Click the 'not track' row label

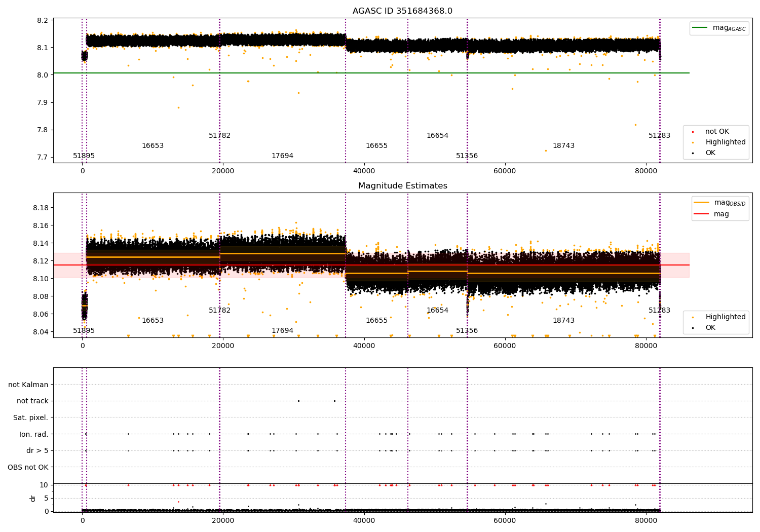(32, 401)
